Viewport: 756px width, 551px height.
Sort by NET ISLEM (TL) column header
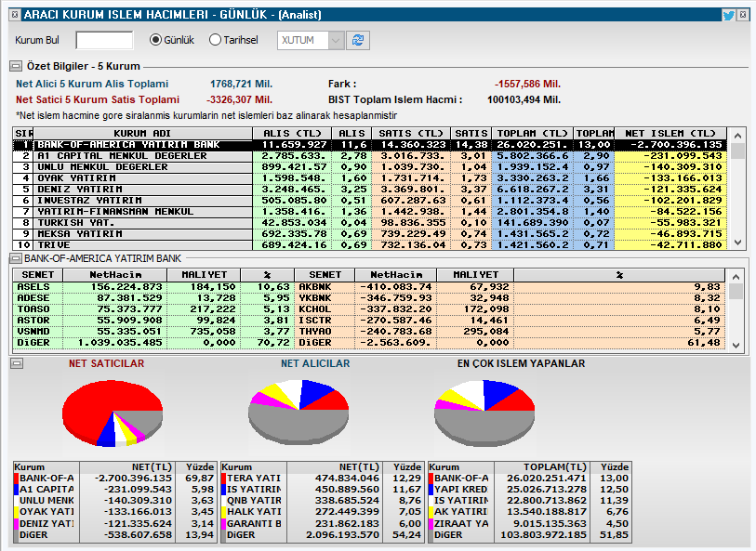click(x=670, y=133)
